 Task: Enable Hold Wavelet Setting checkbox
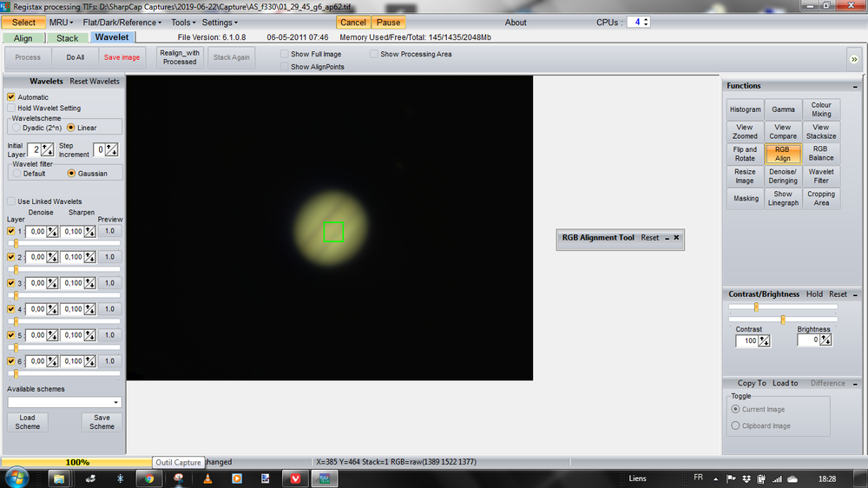[11, 108]
